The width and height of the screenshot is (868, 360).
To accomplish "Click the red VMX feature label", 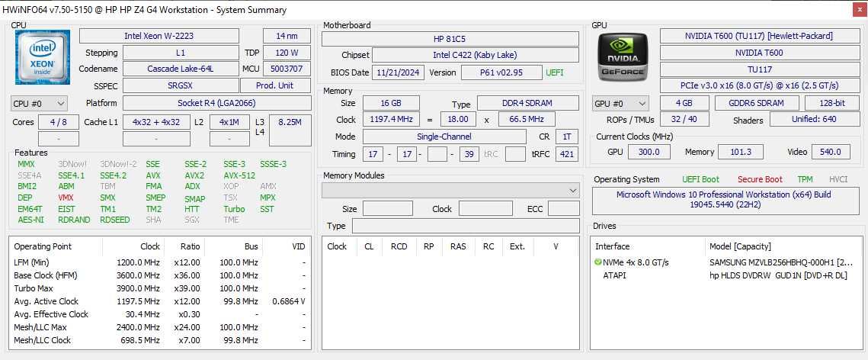I will (x=66, y=198).
